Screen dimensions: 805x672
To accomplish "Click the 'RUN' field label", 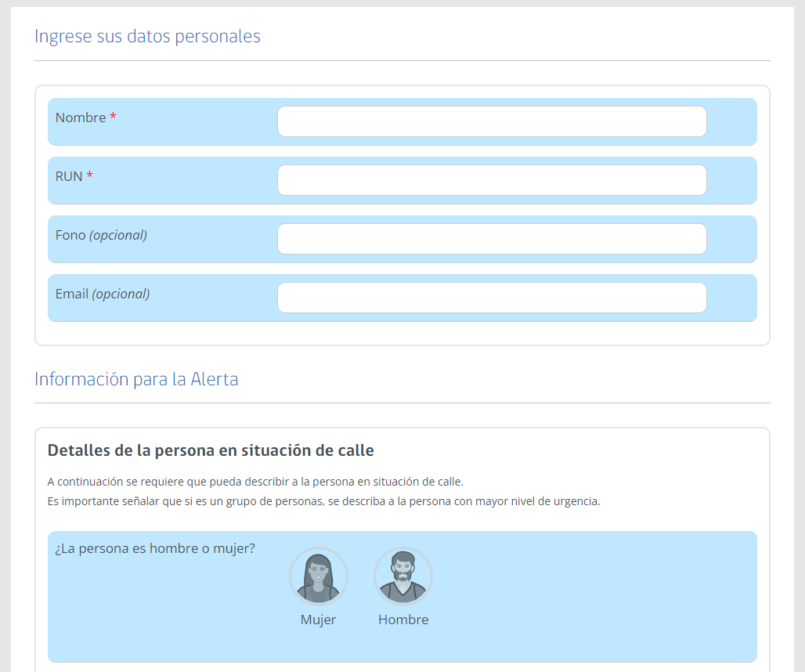I will tap(69, 176).
